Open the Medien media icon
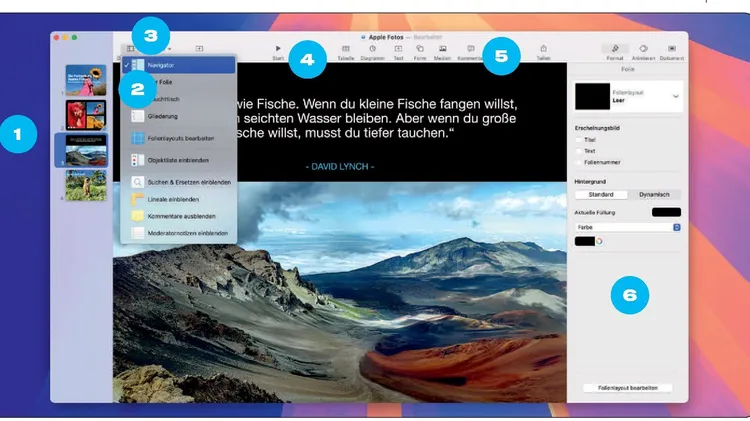 442,48
